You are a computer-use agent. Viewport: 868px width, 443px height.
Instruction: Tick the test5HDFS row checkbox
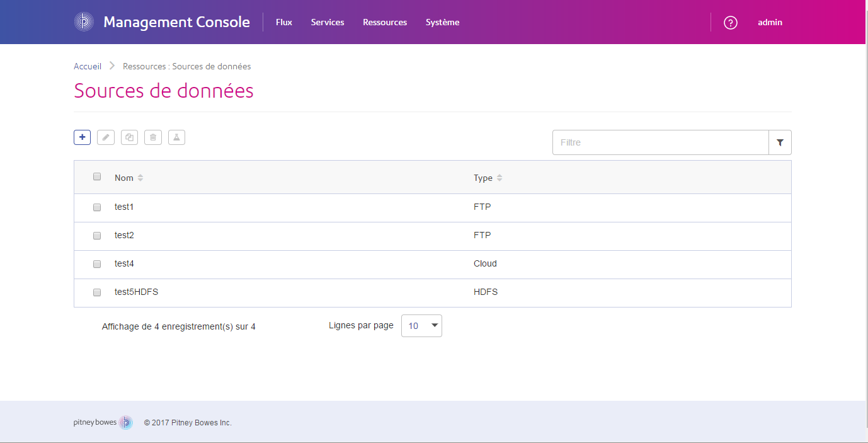[x=97, y=292]
